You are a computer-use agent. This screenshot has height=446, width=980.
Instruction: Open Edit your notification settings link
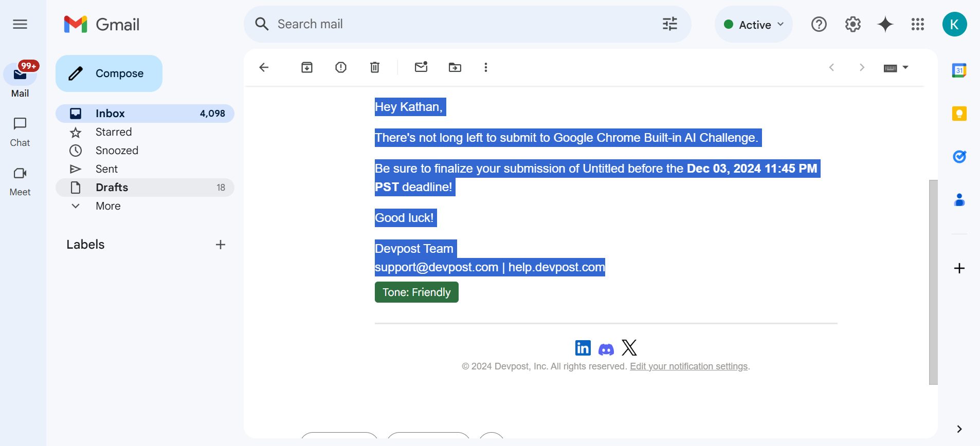[689, 366]
